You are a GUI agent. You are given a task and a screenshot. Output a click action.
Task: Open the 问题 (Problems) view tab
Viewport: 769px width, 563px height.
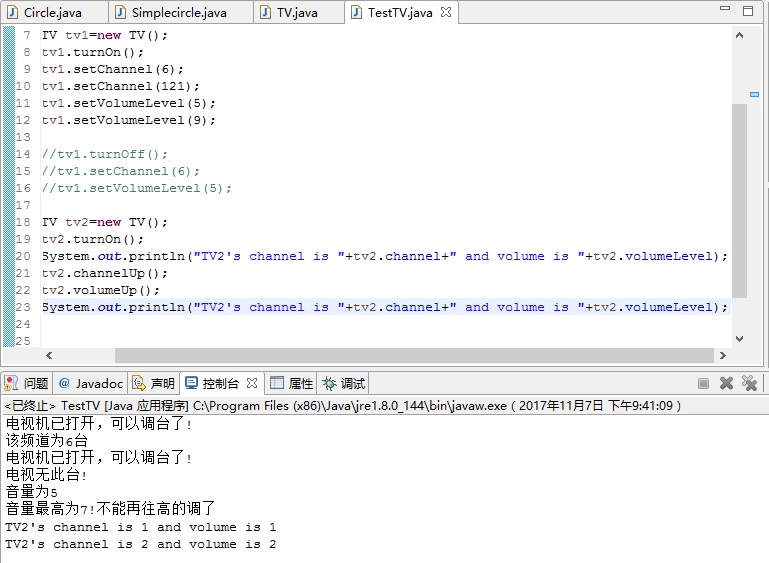click(26, 383)
